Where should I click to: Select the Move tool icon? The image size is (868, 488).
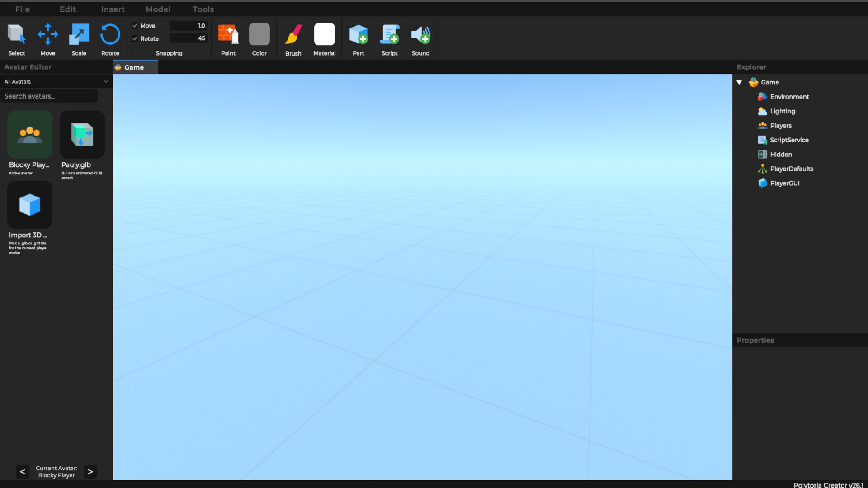tap(47, 35)
